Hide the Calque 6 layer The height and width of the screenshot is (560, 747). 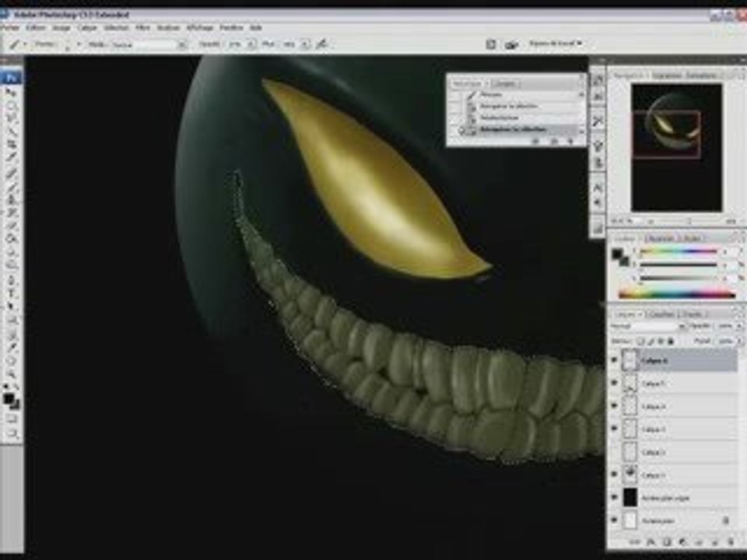click(615, 360)
